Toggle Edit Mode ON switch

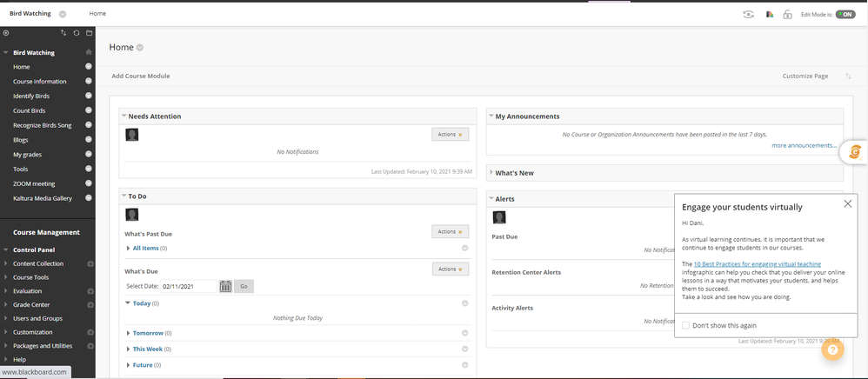click(x=845, y=15)
